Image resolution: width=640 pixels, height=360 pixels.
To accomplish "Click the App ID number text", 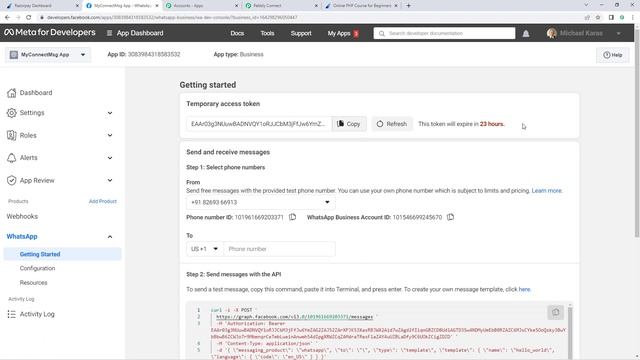I will tap(154, 54).
